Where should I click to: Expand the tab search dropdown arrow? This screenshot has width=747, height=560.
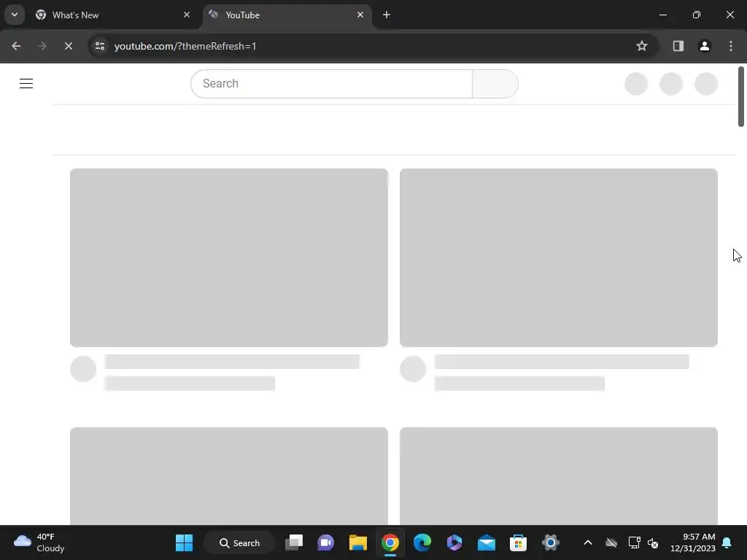[15, 15]
